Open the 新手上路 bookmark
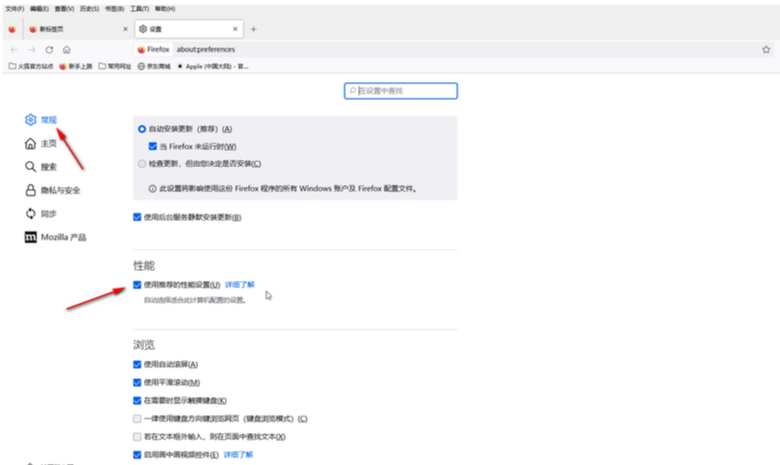This screenshot has width=780, height=465. pyautogui.click(x=76, y=66)
